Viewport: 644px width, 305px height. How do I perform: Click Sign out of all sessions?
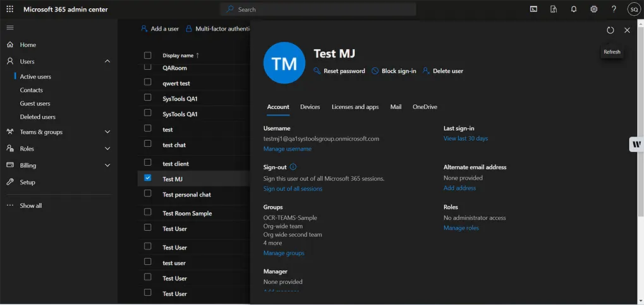293,189
